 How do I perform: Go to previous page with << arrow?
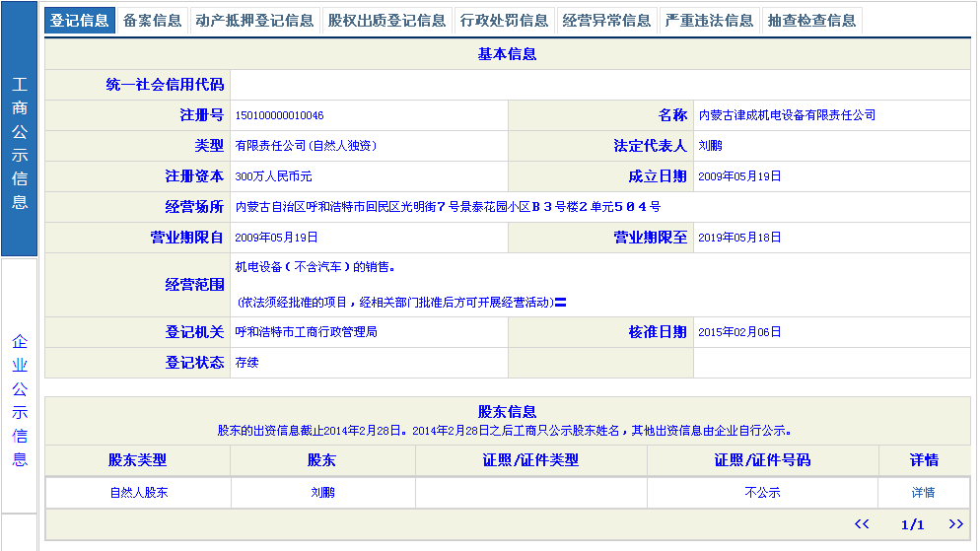pyautogui.click(x=862, y=524)
